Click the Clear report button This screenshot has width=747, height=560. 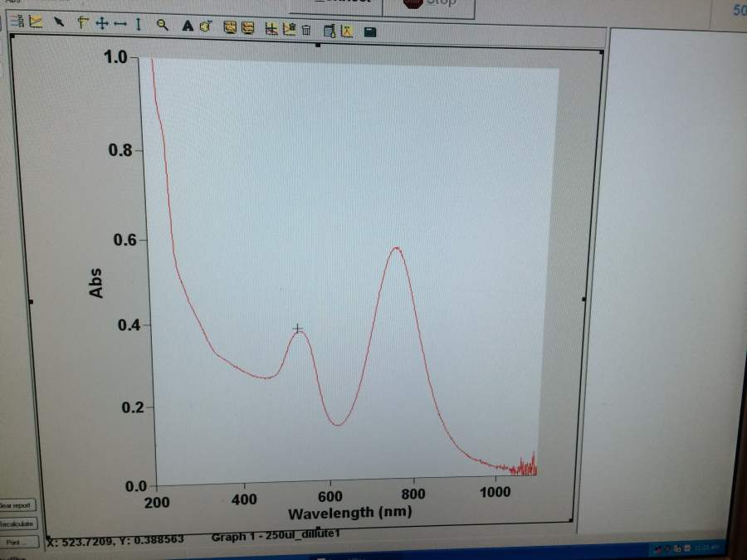pos(17,505)
